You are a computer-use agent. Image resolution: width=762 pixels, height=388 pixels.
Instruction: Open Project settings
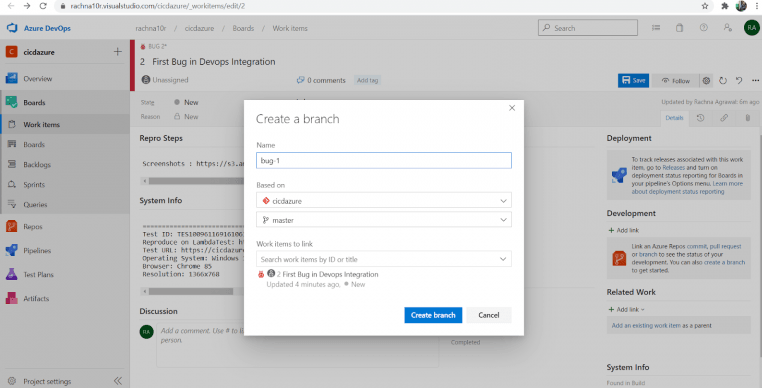pyautogui.click(x=47, y=381)
